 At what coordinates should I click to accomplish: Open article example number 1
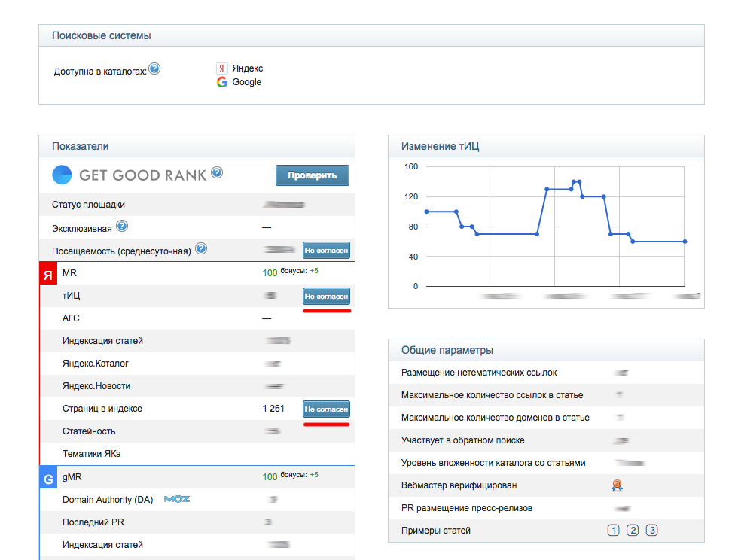click(614, 530)
